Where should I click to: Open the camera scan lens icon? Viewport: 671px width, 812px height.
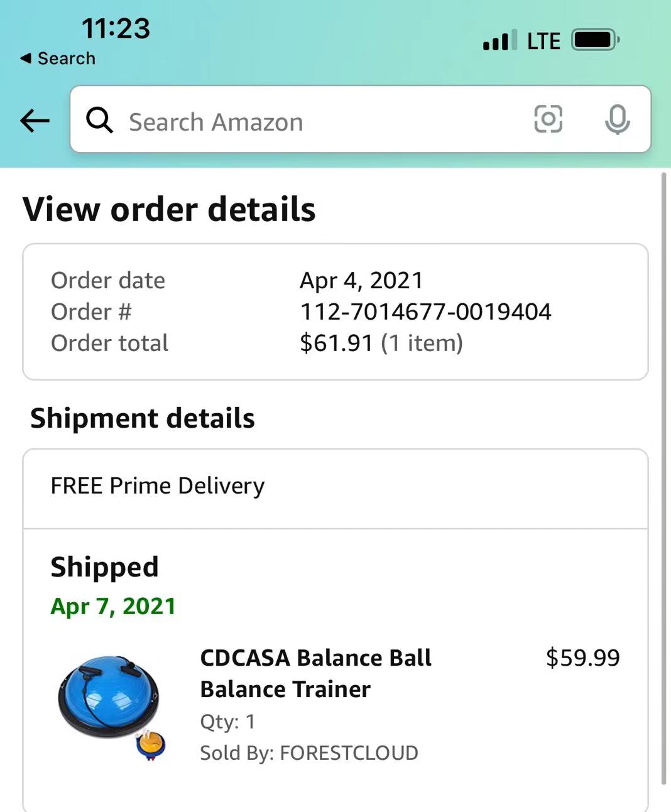point(548,119)
